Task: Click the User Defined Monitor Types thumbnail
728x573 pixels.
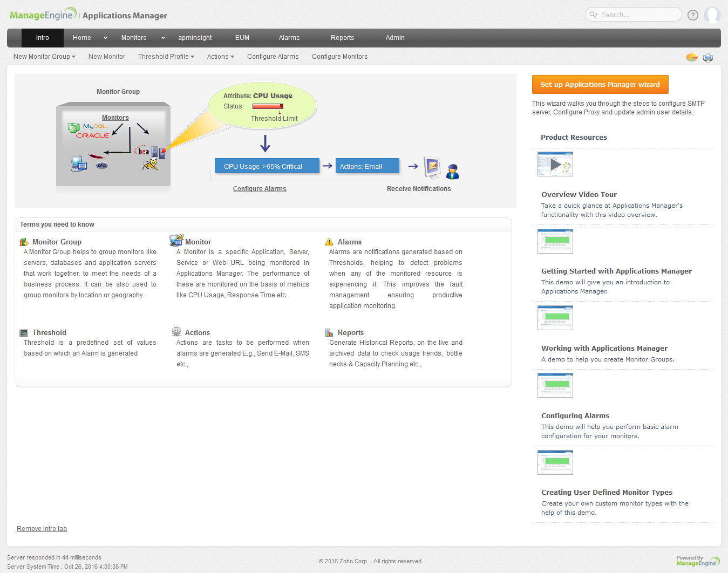Action: [x=555, y=462]
